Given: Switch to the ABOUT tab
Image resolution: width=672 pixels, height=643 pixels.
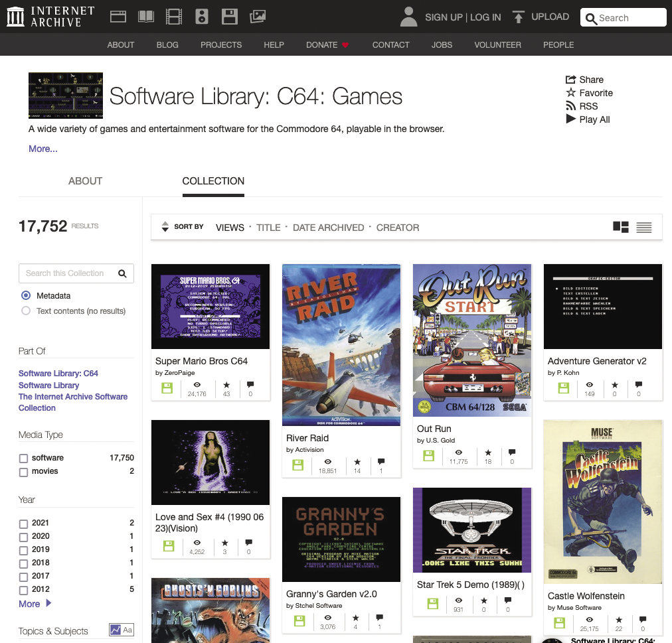Looking at the screenshot, I should [85, 181].
